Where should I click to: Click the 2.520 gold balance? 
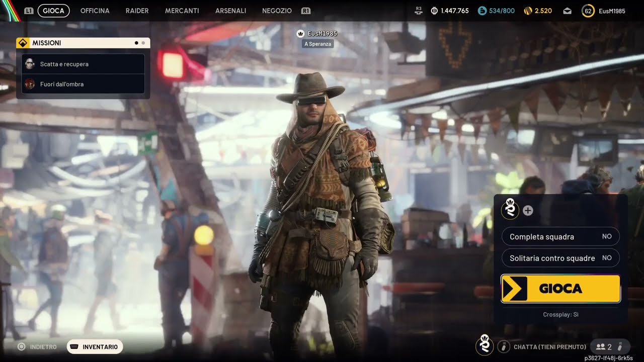tap(543, 11)
